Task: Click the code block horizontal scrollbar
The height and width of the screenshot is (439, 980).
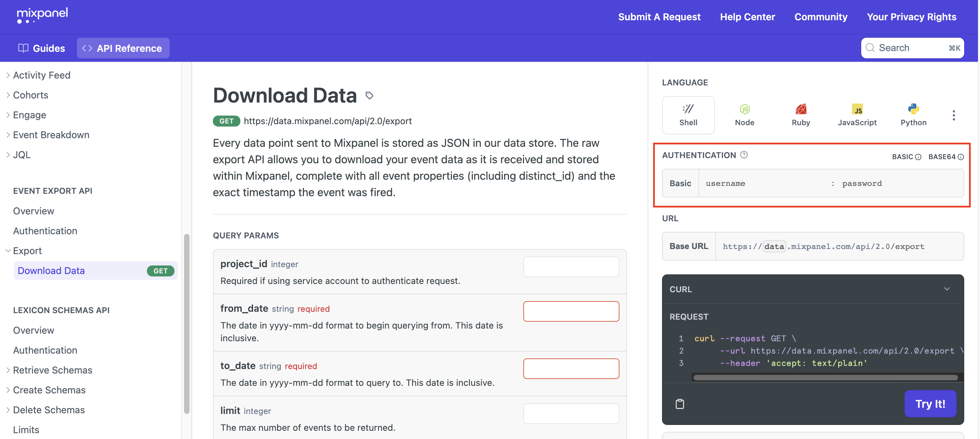Action: tap(825, 377)
